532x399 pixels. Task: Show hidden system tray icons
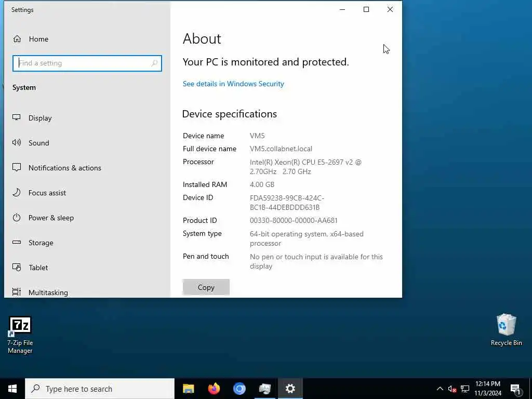[x=440, y=389]
